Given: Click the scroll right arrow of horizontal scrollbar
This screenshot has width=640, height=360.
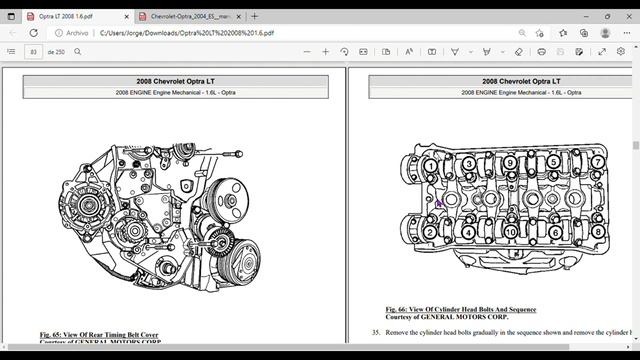Looking at the screenshot, I should [x=628, y=347].
